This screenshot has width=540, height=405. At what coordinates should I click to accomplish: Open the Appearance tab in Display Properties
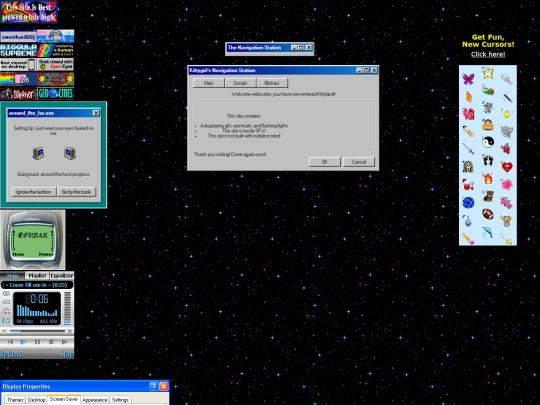point(95,400)
